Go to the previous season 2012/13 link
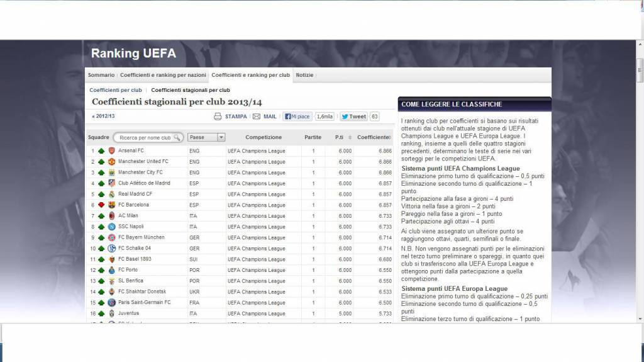The height and width of the screenshot is (362, 644). point(104,116)
